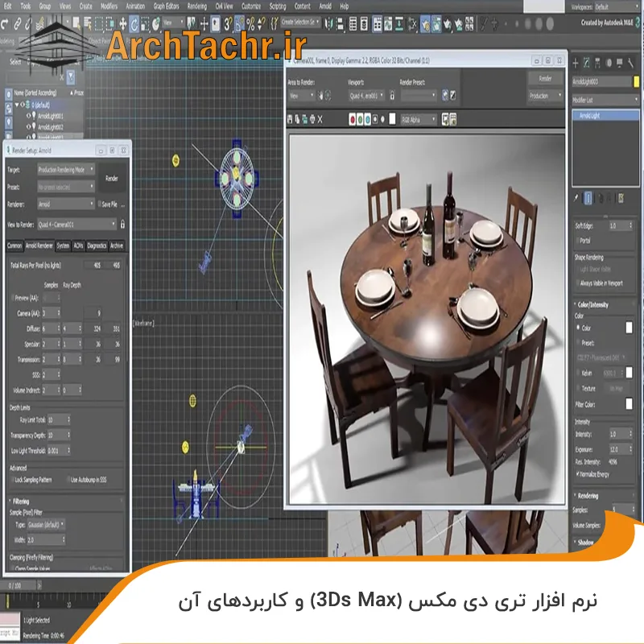The image size is (644, 644).
Task: Toggle Always Visible in Viewport checkbox
Action: coord(577,283)
